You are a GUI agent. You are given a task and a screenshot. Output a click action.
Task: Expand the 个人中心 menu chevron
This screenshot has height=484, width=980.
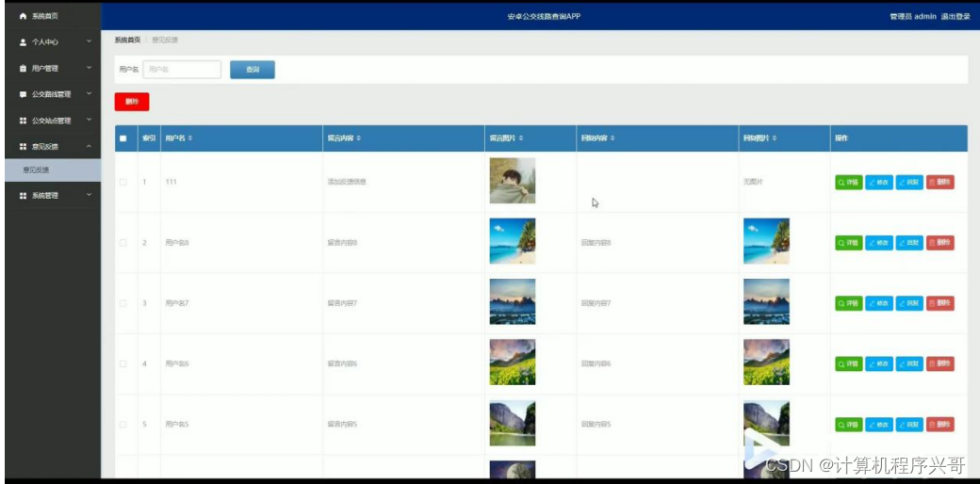click(89, 41)
